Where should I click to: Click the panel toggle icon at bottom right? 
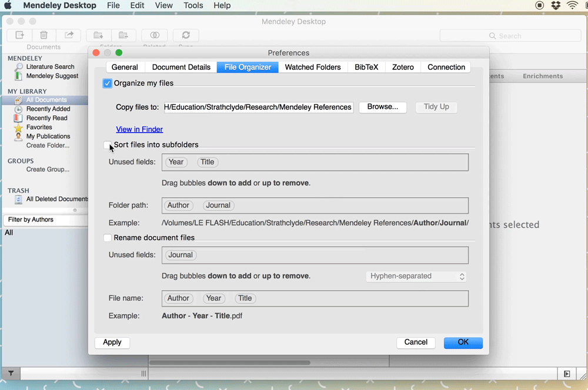pos(567,374)
